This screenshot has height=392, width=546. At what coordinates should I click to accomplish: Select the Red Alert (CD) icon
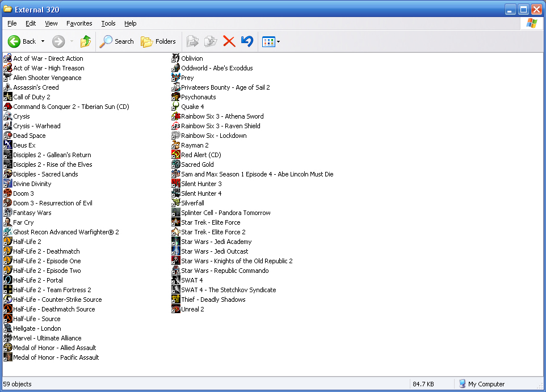(x=176, y=154)
